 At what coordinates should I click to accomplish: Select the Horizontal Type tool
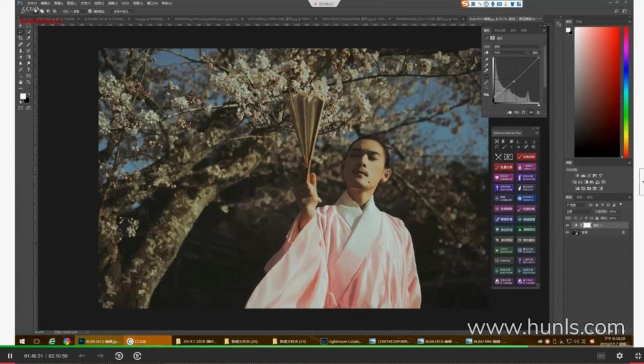point(28,70)
